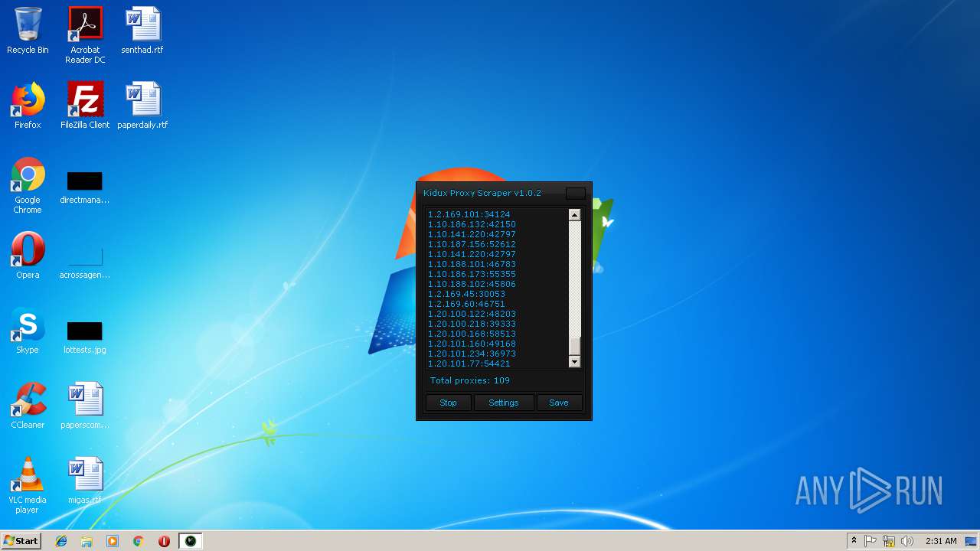980x551 pixels.
Task: Click Opera icon in taskbar
Action: 164,541
